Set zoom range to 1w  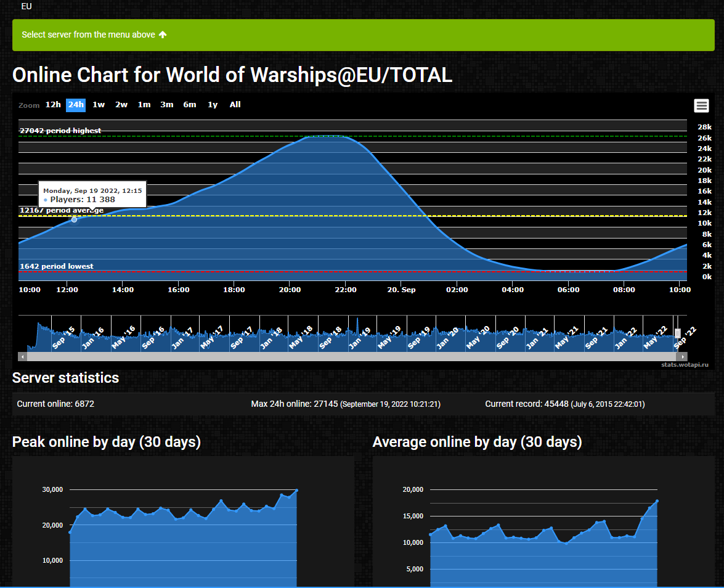pyautogui.click(x=99, y=105)
